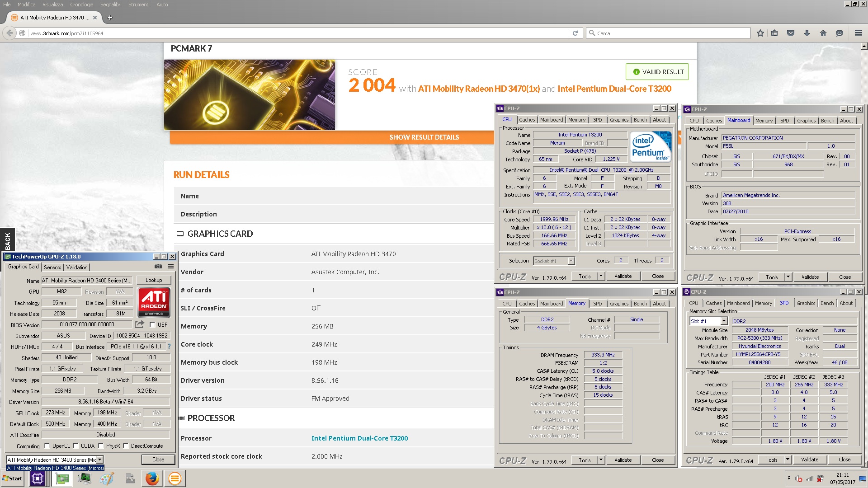Select Caches tab in CPU-Z CPU window
The width and height of the screenshot is (868, 488).
click(x=527, y=120)
